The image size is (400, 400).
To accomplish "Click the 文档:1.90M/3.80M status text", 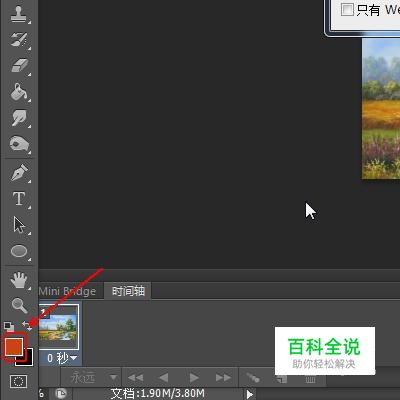I will coord(157,393).
